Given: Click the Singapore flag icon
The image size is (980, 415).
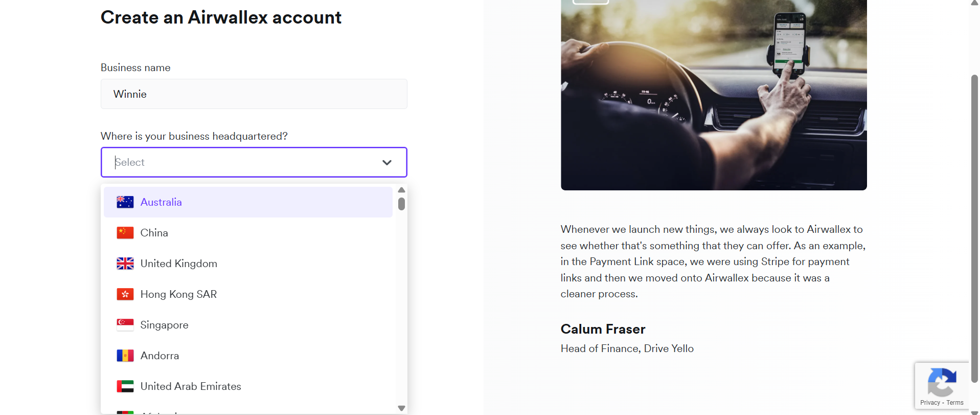Looking at the screenshot, I should tap(125, 325).
